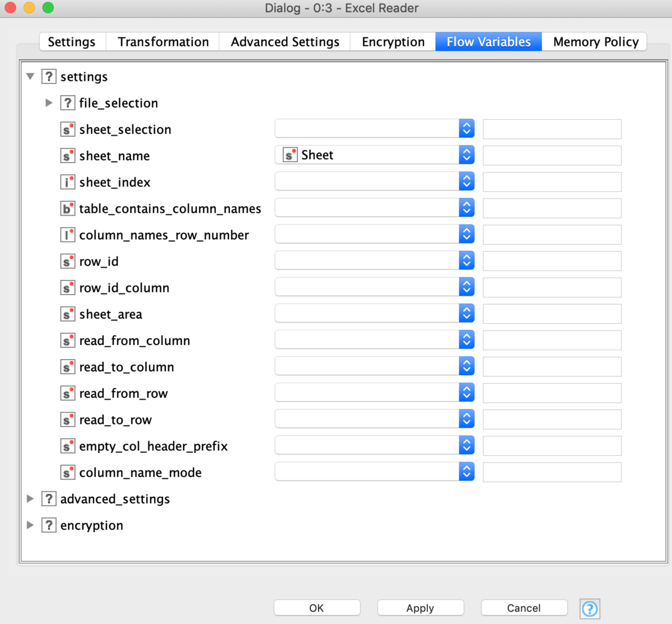Click the string icon next to read_from_column
The width and height of the screenshot is (672, 624).
point(68,340)
